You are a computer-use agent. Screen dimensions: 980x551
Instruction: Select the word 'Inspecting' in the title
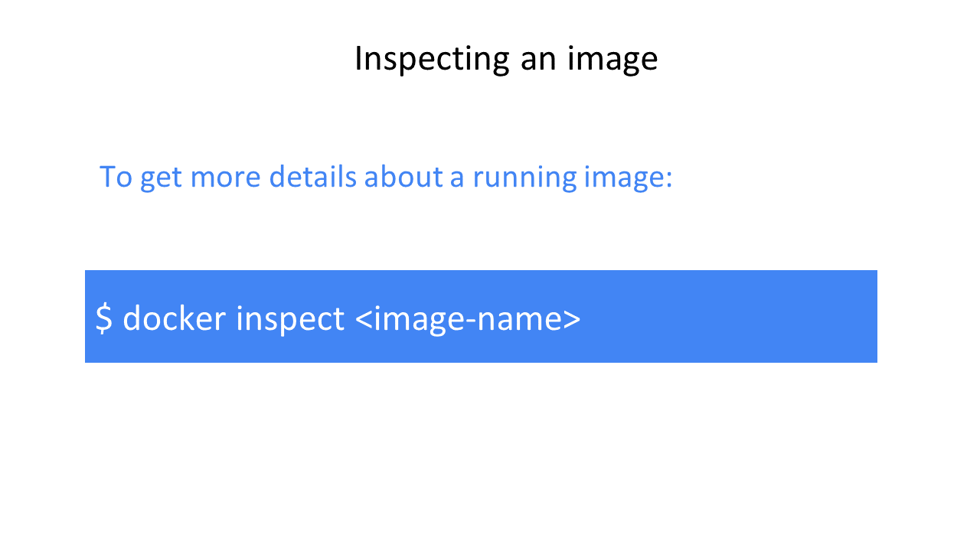tap(432, 59)
